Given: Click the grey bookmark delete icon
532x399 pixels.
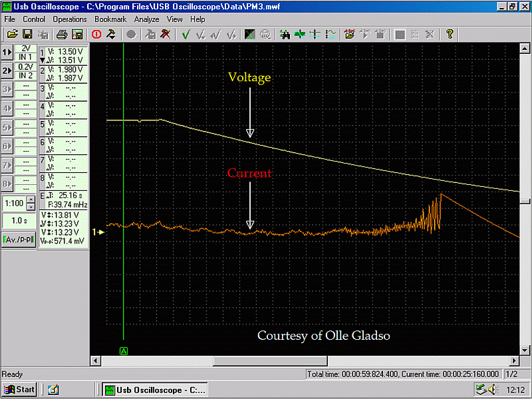Looking at the screenshot, I should click(380, 35).
